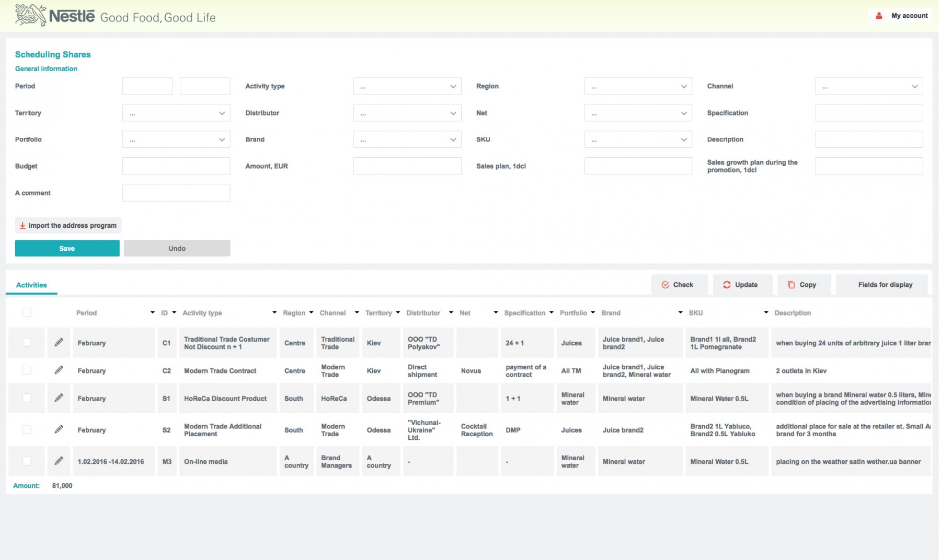This screenshot has height=560, width=941.
Task: Click Sales growth plan input field
Action: pos(869,166)
